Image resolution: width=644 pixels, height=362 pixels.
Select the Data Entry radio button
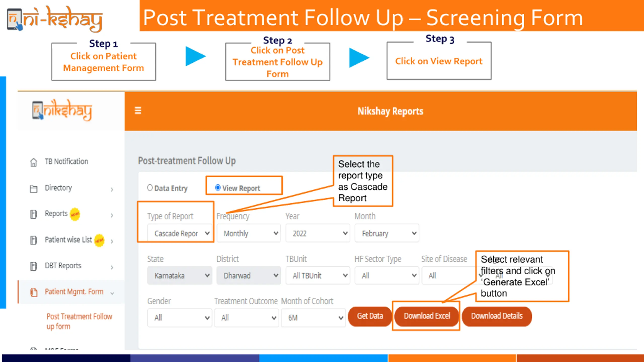point(150,188)
